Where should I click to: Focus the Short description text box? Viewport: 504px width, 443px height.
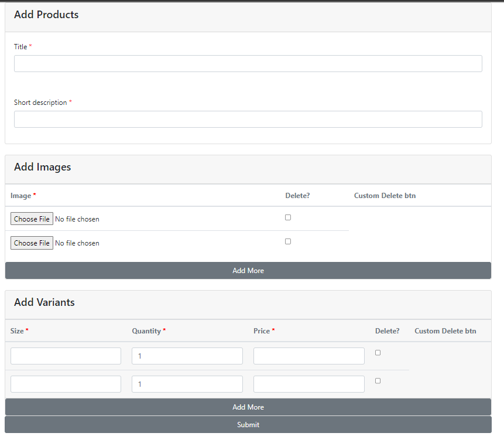click(x=248, y=120)
